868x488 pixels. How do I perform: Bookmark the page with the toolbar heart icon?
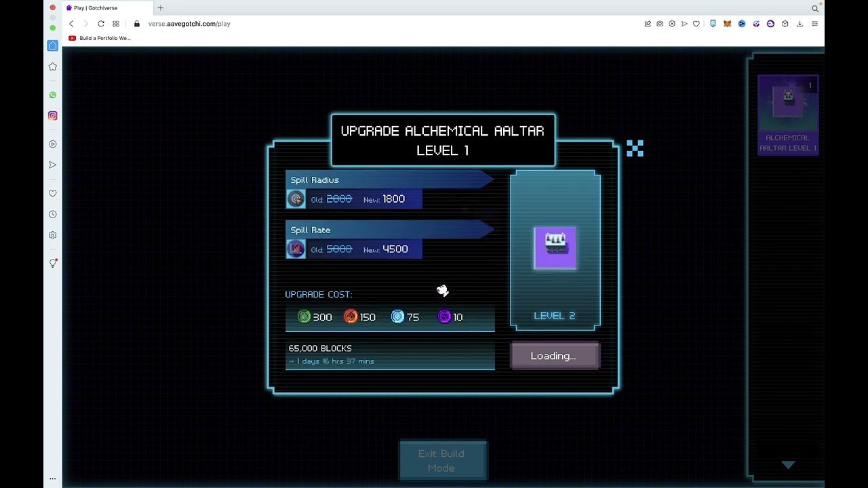click(x=696, y=24)
